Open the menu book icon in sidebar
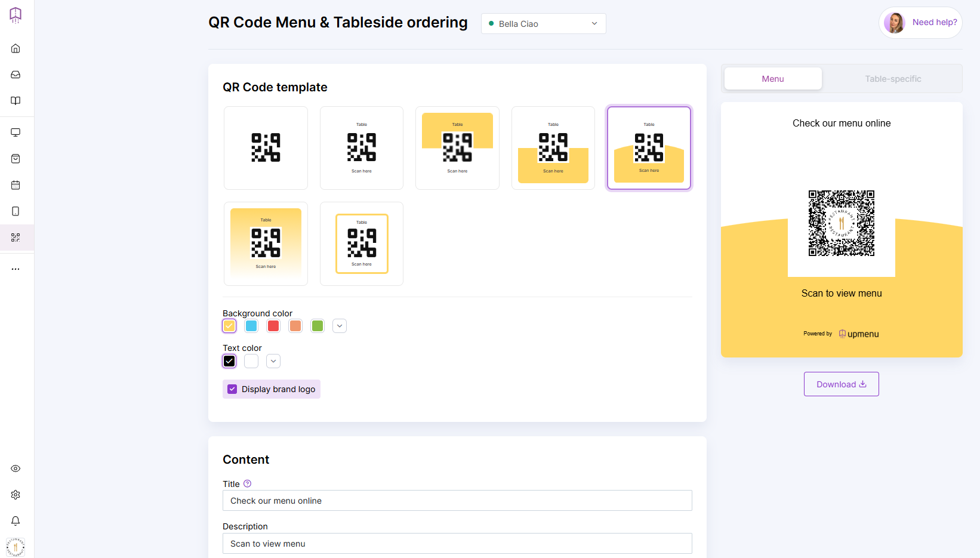The width and height of the screenshot is (980, 558). [x=16, y=101]
